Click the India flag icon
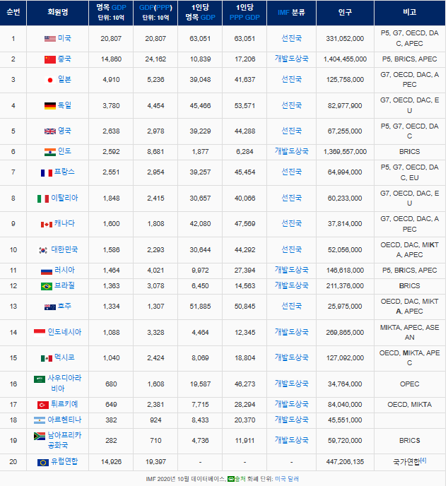 pyautogui.click(x=50, y=152)
